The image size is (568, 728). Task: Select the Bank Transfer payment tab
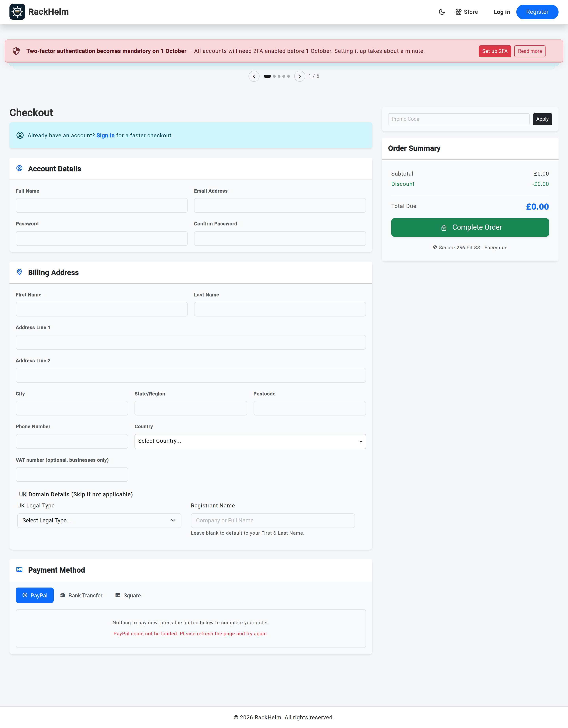tap(81, 595)
